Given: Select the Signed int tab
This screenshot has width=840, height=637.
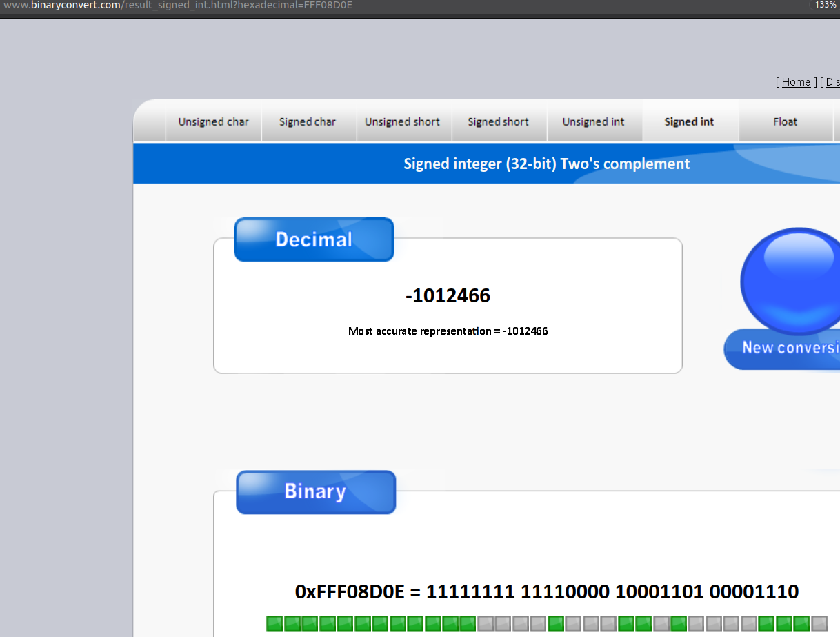Looking at the screenshot, I should click(689, 122).
